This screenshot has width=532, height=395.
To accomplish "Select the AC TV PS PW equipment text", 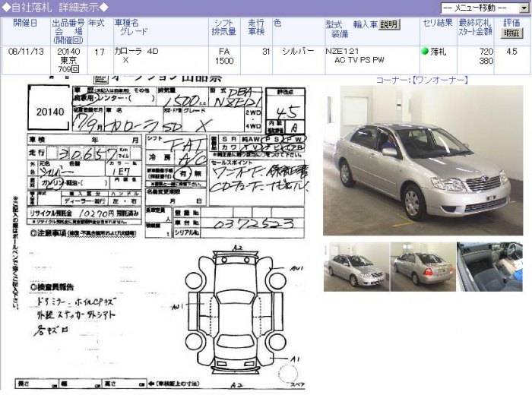I will [x=359, y=60].
